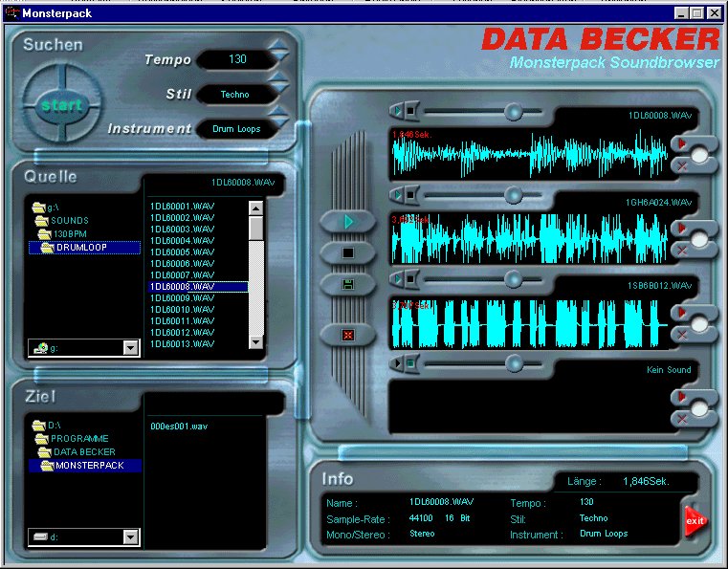The image size is (728, 569).
Task: Click the red exit icon in Info panel
Action: (695, 520)
